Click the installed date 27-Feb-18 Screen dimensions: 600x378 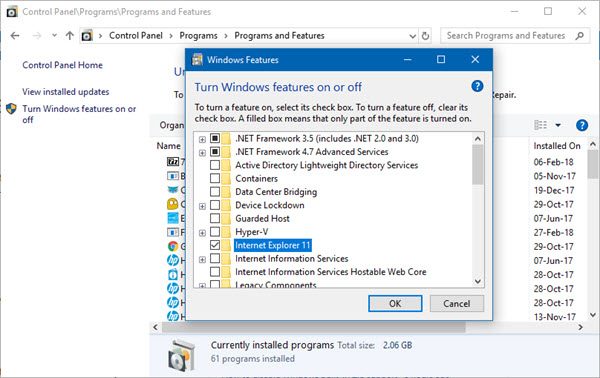coord(553,233)
